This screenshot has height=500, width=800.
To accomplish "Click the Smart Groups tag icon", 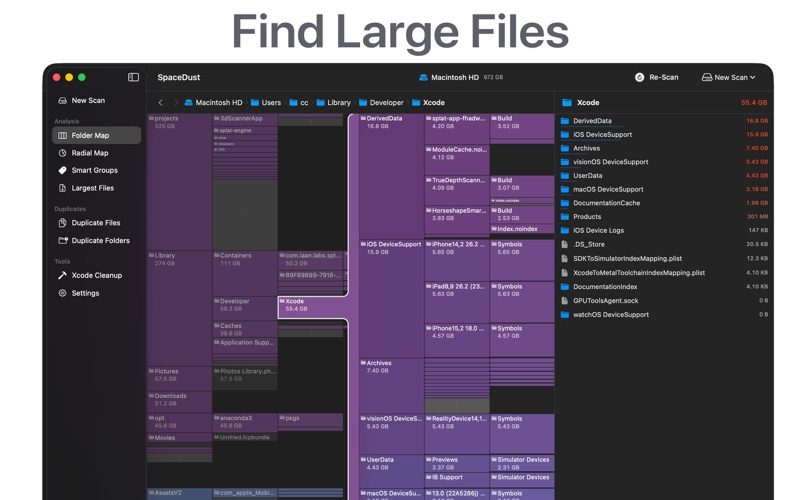I will click(62, 170).
